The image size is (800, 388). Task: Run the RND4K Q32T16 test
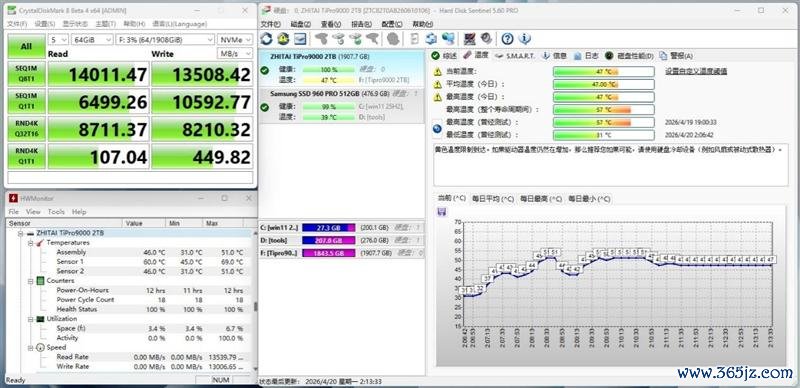(26, 129)
